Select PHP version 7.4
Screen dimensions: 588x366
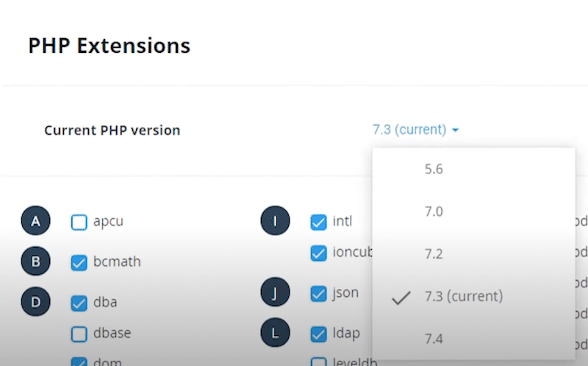tap(434, 339)
